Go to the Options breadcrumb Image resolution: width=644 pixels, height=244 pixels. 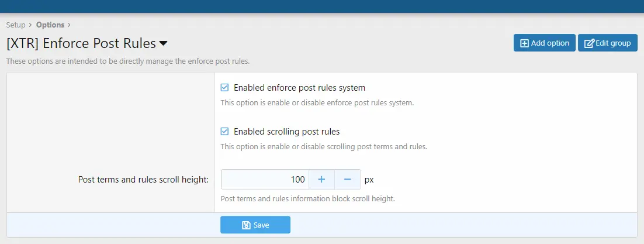click(50, 25)
